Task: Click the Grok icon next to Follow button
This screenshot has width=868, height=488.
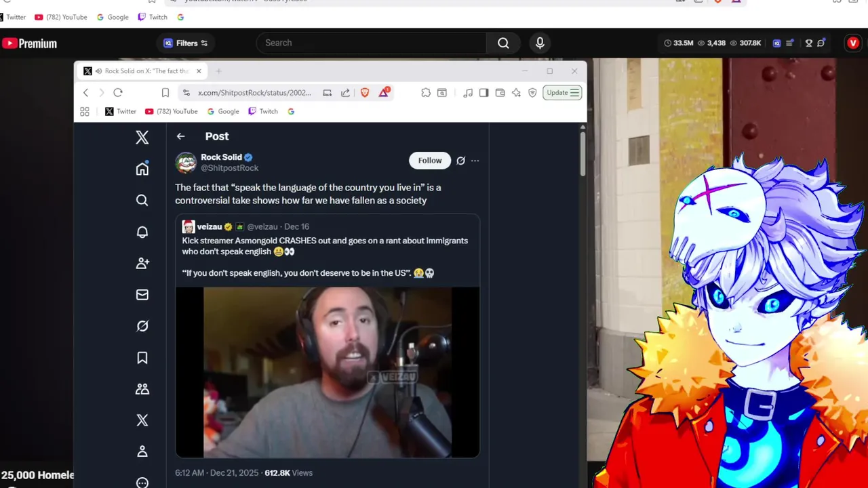Action: click(460, 161)
